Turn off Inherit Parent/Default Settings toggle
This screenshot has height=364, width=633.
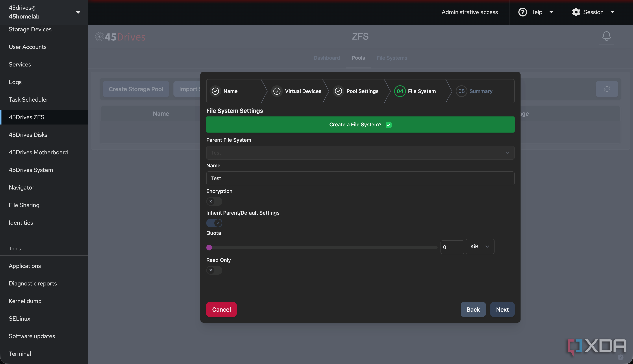pyautogui.click(x=214, y=223)
